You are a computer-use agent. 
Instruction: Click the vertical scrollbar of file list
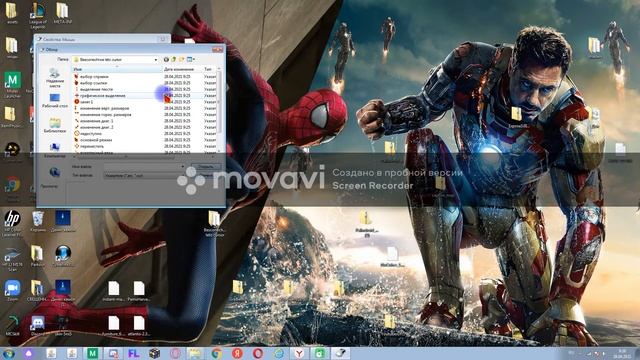[219, 109]
